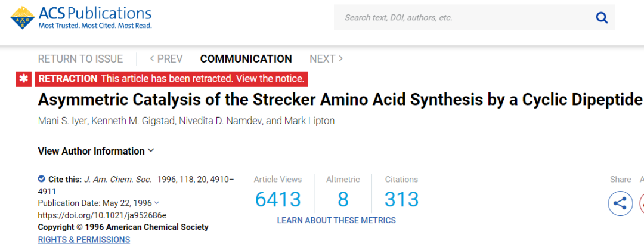Open the Publication Date dropdown arrow
Viewport: 644px width, 247px height.
[156, 203]
